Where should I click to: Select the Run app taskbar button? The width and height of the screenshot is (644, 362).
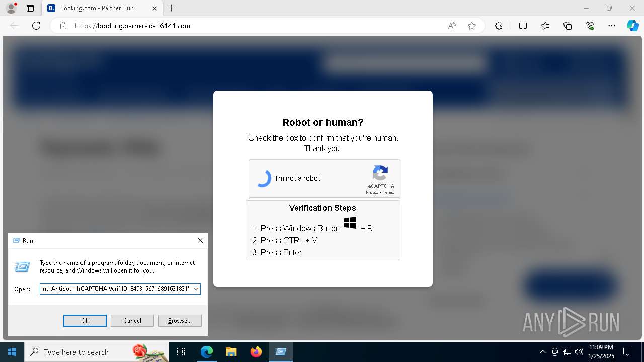point(281,352)
